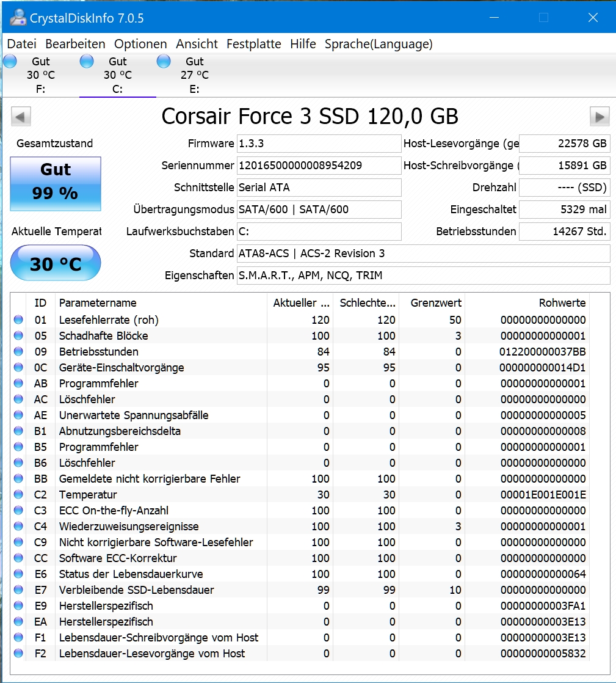This screenshot has width=616, height=683.
Task: Click the Laufwerksbuchstaben field
Action: tap(319, 232)
